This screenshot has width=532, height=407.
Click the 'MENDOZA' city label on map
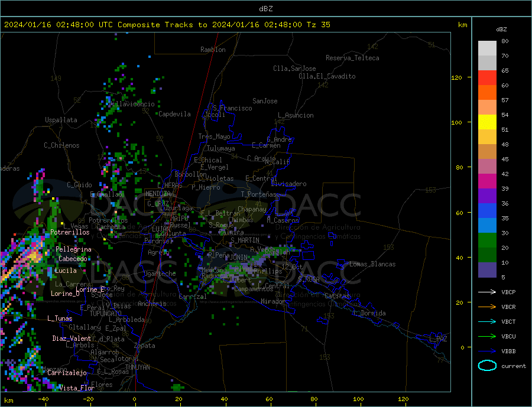click(158, 194)
